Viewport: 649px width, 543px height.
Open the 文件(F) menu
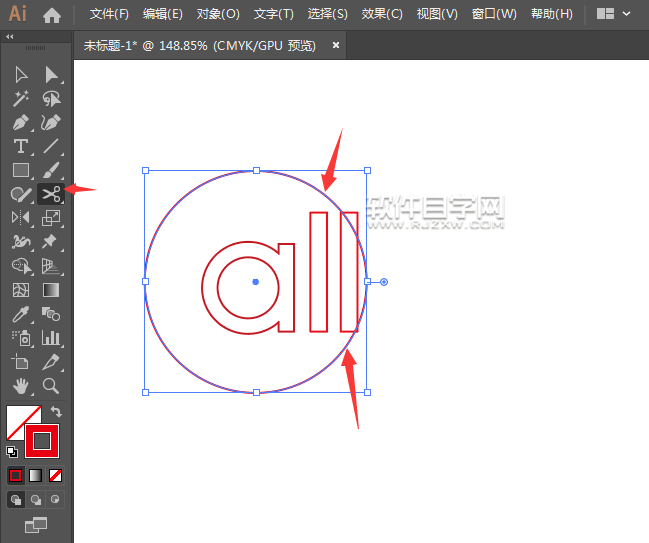point(109,14)
